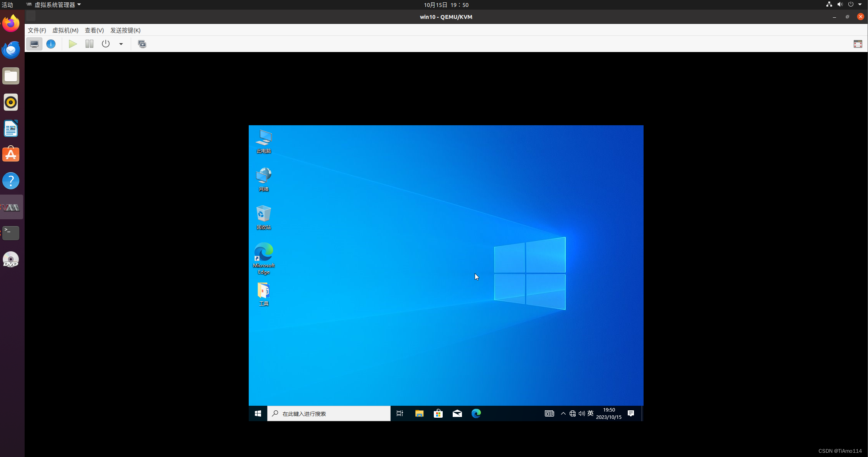The width and height of the screenshot is (868, 457).
Task: Click the volume icon in Windows tray
Action: pyautogui.click(x=581, y=413)
